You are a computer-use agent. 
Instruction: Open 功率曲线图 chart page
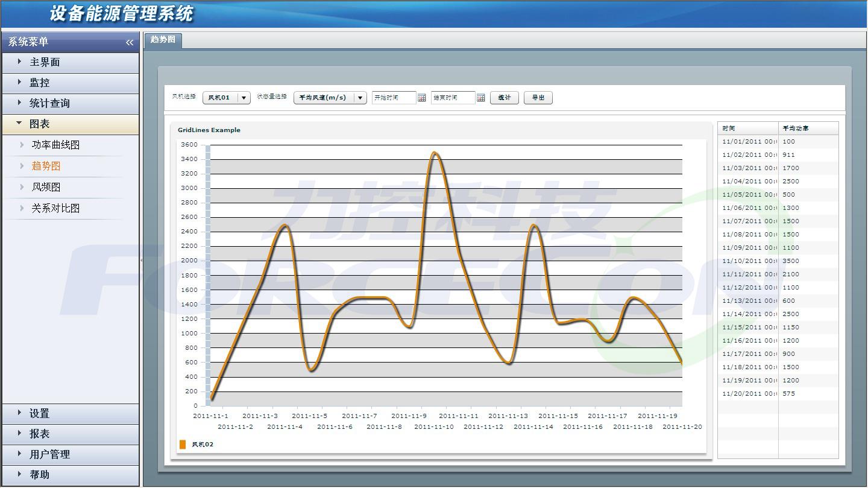click(x=55, y=145)
